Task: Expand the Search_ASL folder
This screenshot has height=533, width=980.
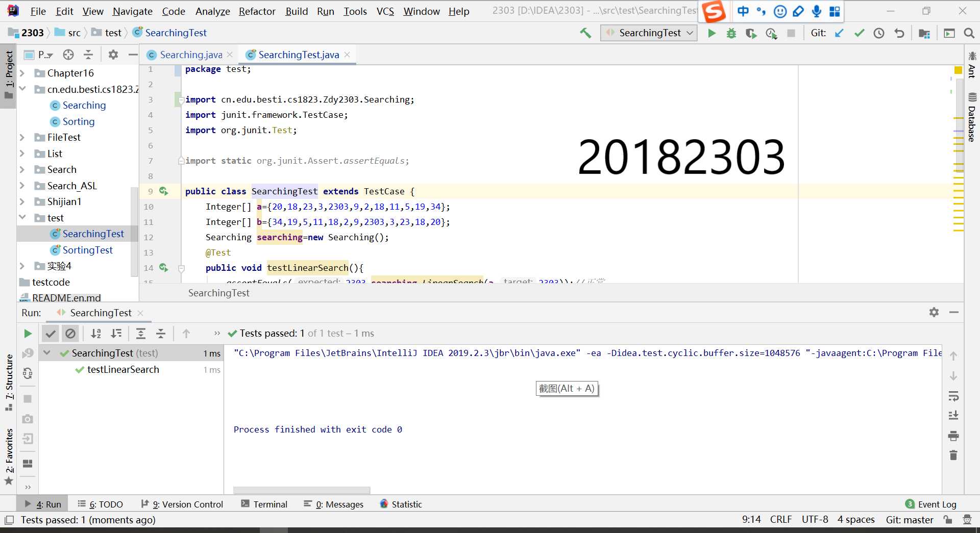Action: [x=22, y=186]
